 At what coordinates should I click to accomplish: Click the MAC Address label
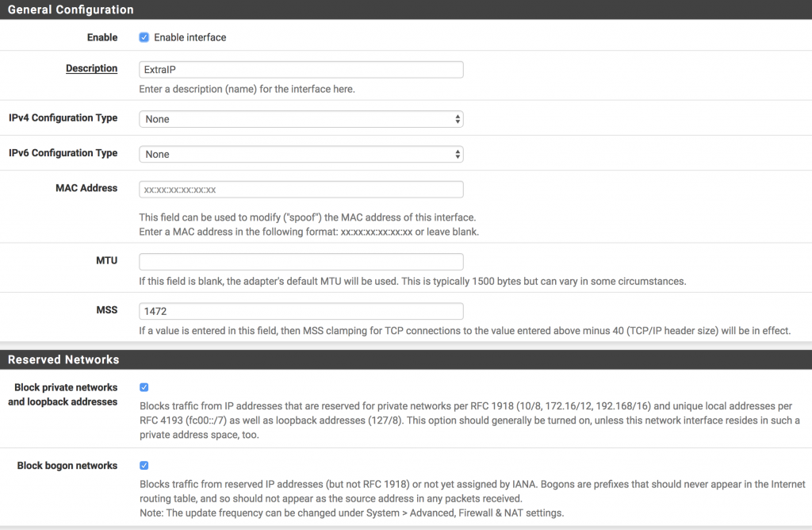pos(86,188)
